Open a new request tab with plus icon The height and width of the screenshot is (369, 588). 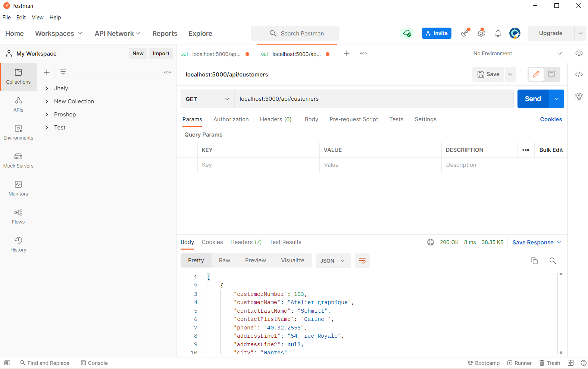pos(347,53)
